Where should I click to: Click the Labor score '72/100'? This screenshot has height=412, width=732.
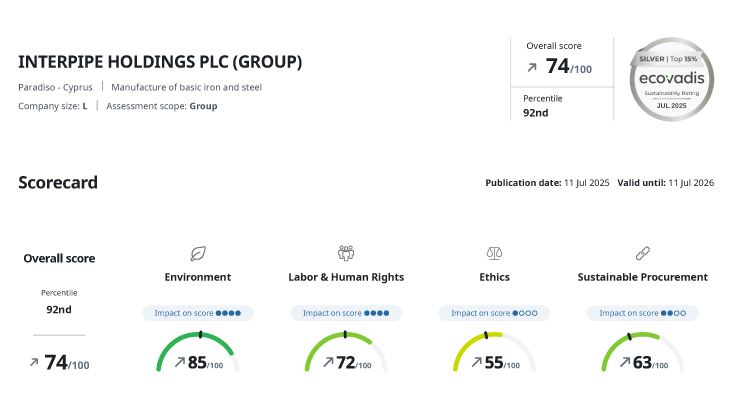[x=354, y=363]
